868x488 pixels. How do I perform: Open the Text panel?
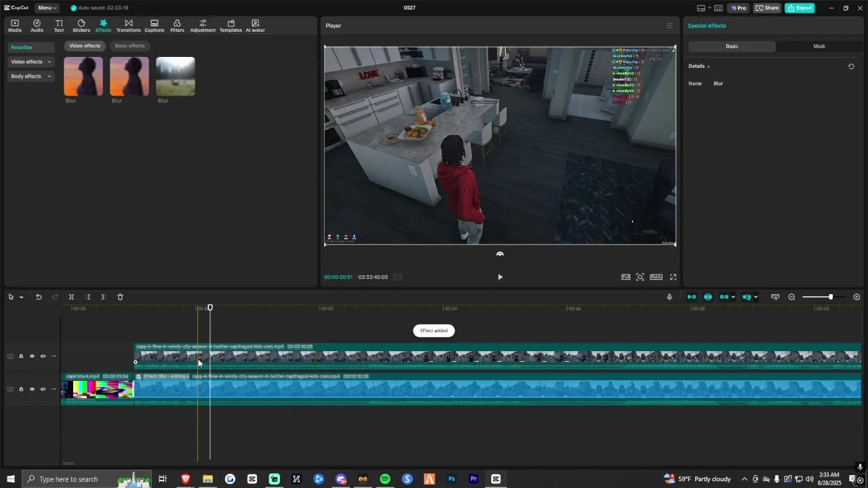coord(59,26)
